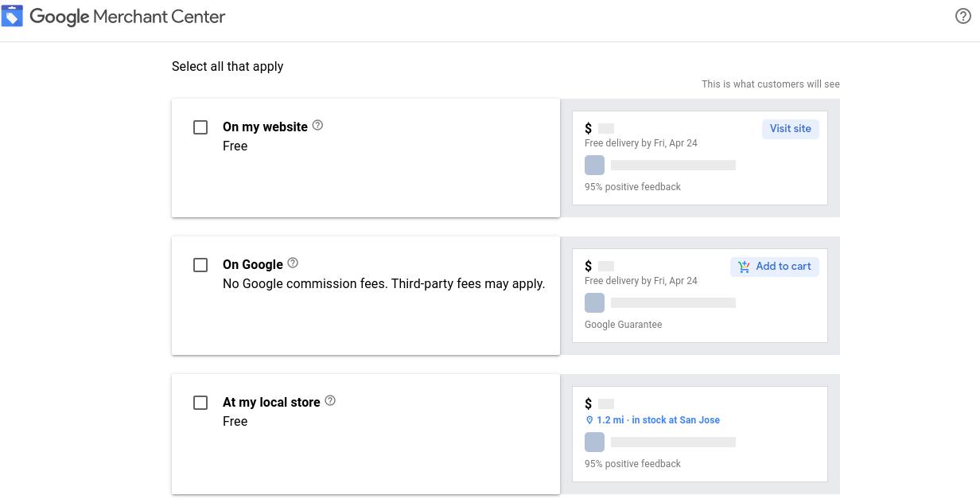
Task: Click the dollar sign in the website preview
Action: point(589,128)
